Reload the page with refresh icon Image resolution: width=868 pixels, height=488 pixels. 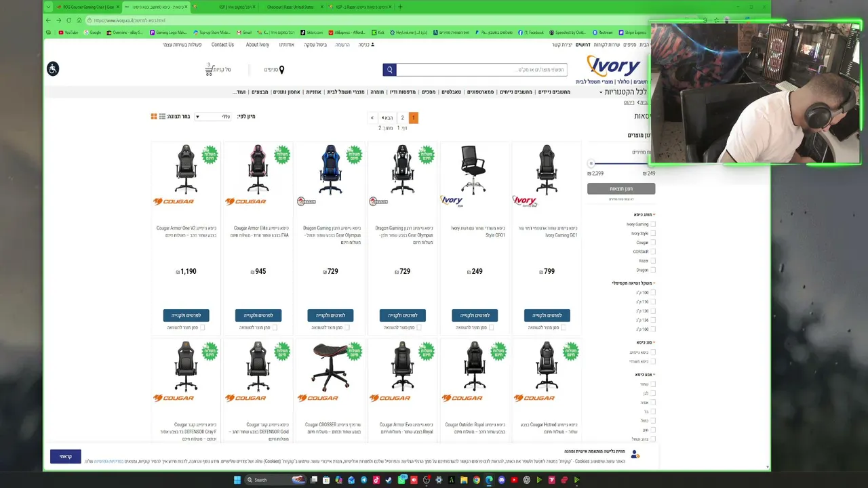69,20
